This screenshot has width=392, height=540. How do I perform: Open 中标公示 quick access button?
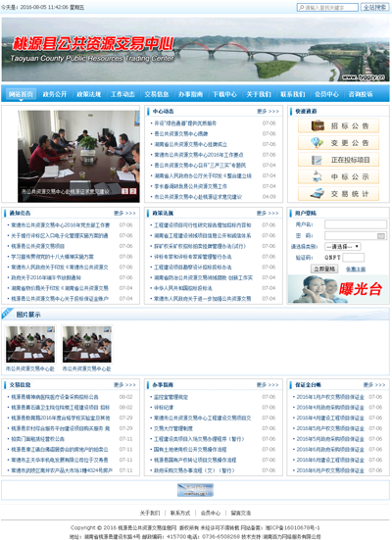coord(338,176)
